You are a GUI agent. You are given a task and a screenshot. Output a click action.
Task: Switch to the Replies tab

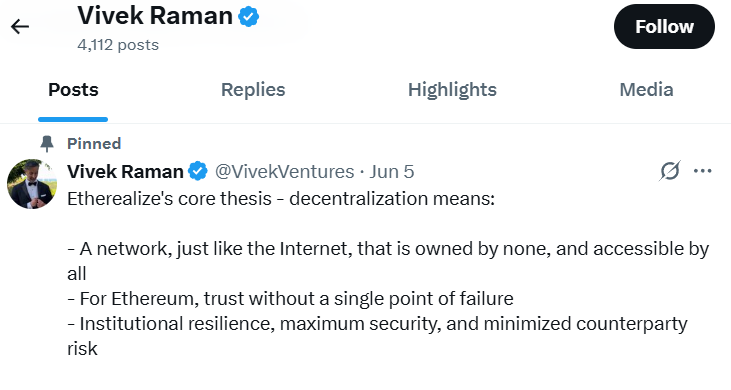coord(253,89)
